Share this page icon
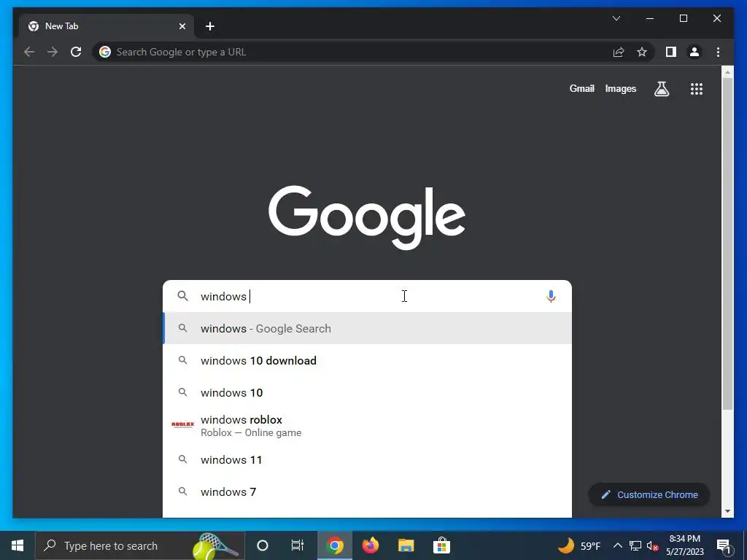 (619, 52)
